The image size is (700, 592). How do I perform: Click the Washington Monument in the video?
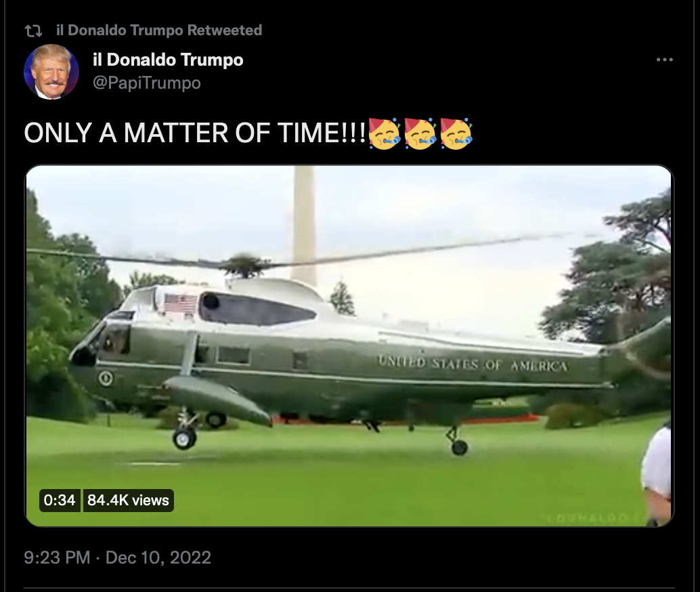tap(305, 226)
